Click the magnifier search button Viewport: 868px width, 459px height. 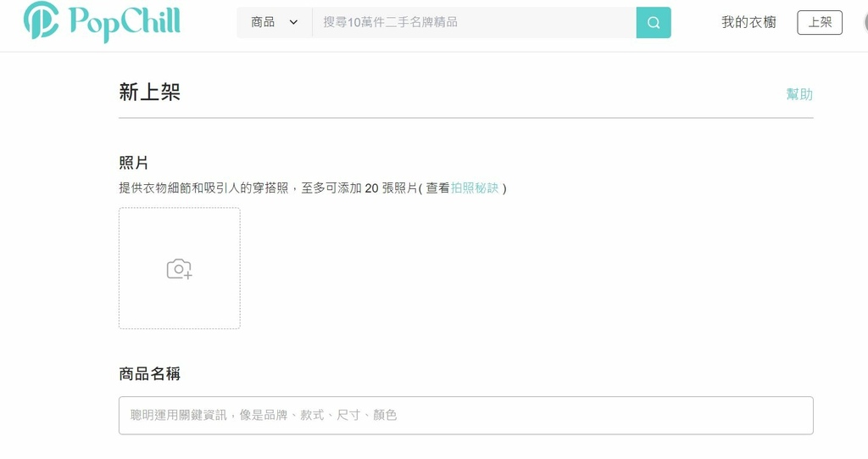654,23
